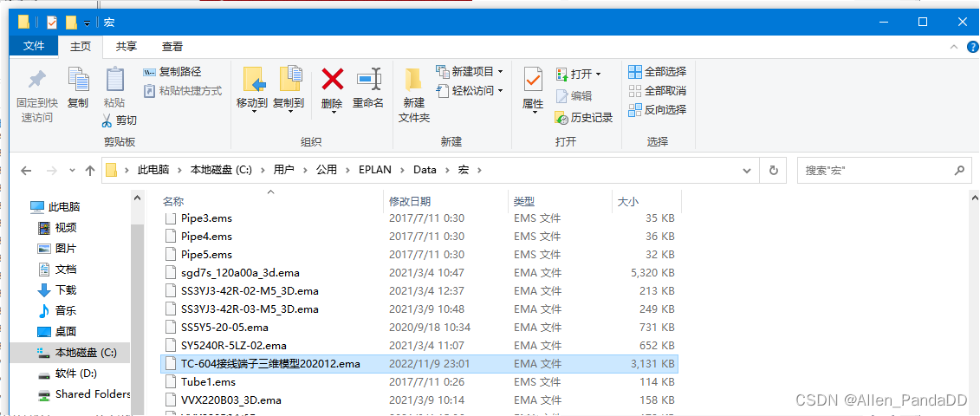Collapse the ribbon with chevron
The height and width of the screenshot is (416, 980).
pyautogui.click(x=953, y=46)
